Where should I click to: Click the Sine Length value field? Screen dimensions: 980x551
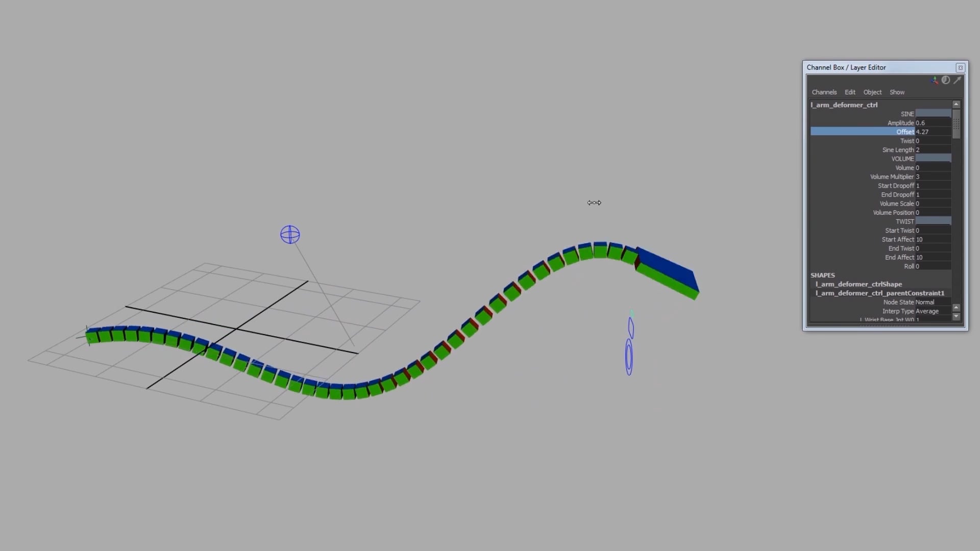(x=933, y=150)
